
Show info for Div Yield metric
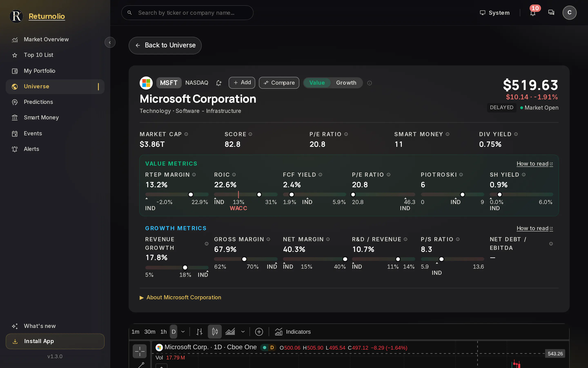516,134
